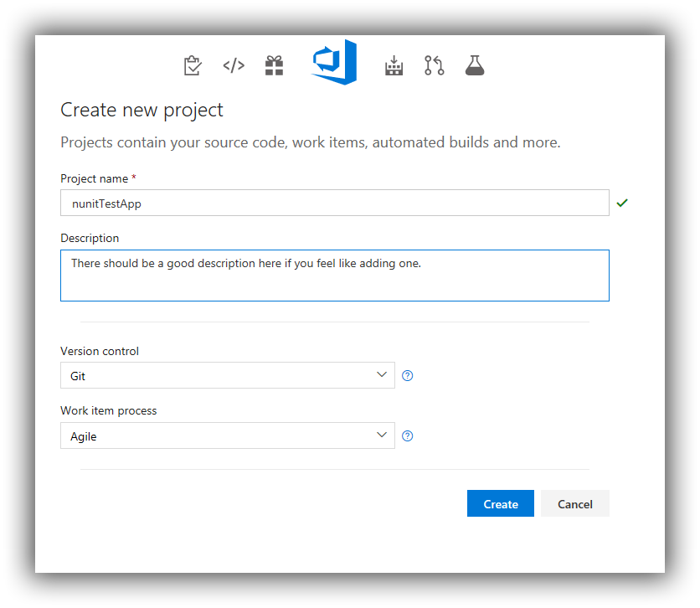Click the 'Work item process' label
Screen dimensions: 700x608
pos(109,410)
